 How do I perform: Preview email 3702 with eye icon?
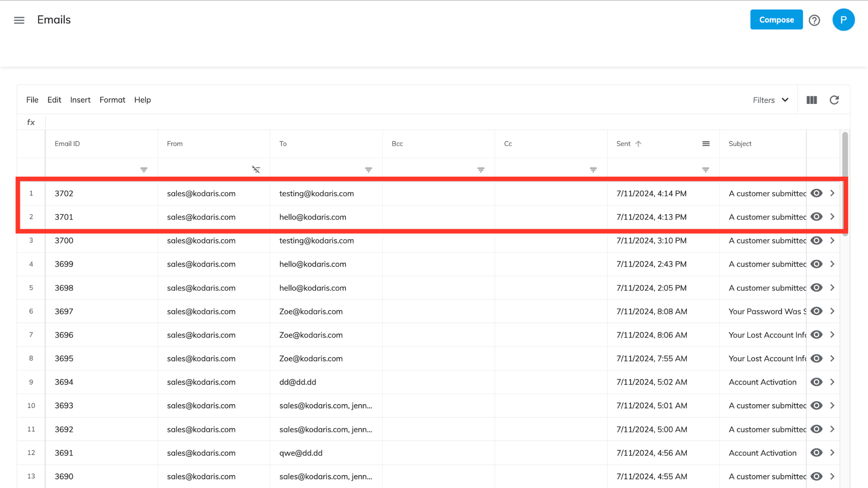[x=816, y=193]
